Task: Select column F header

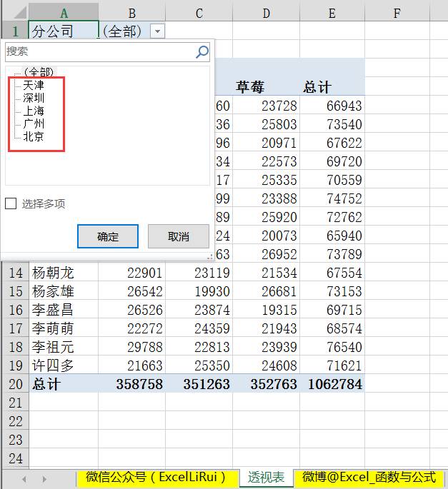Action: (397, 13)
